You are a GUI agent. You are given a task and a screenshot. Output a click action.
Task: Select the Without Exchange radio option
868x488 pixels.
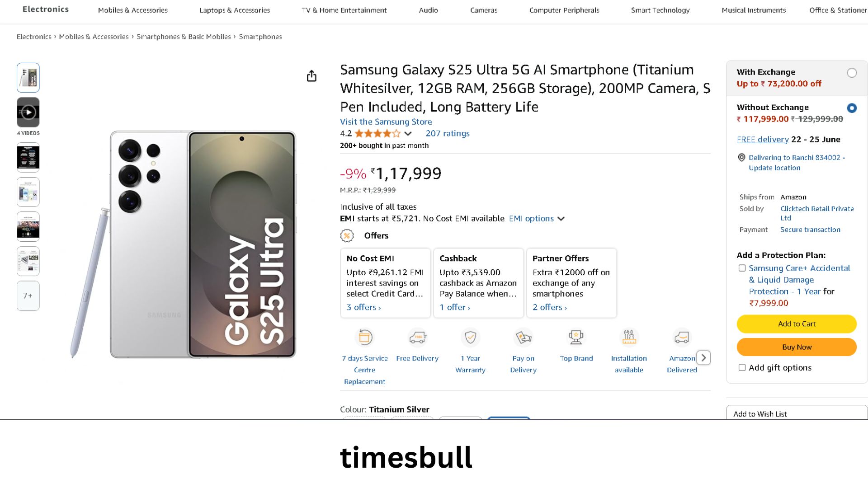click(x=852, y=108)
